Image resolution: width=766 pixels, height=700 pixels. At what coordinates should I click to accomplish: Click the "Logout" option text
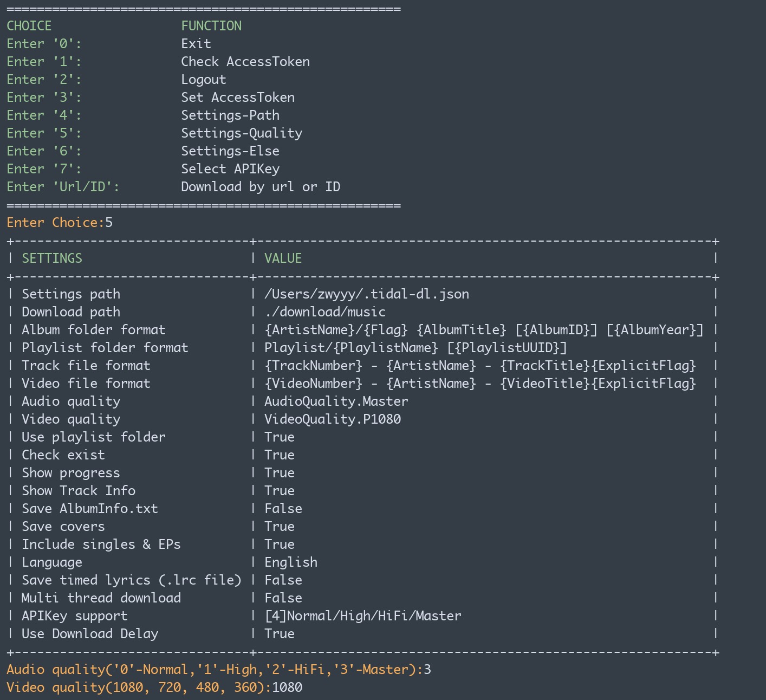click(x=204, y=80)
